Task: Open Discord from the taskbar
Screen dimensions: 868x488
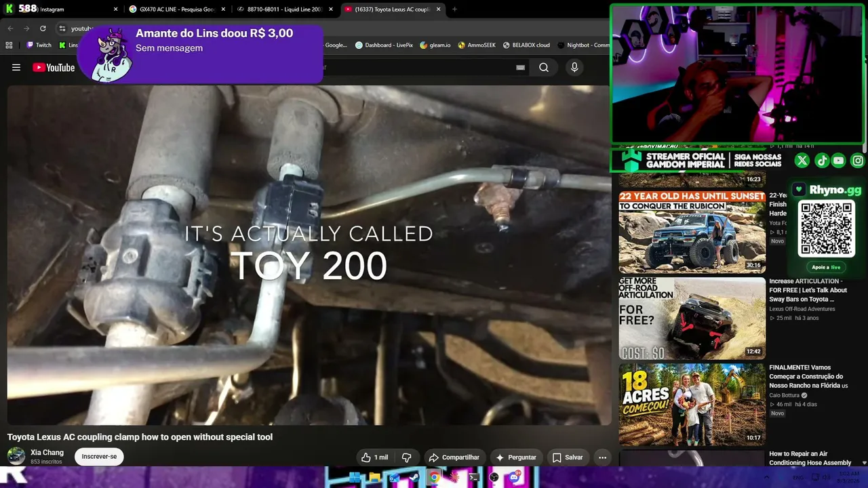Action: point(514,477)
